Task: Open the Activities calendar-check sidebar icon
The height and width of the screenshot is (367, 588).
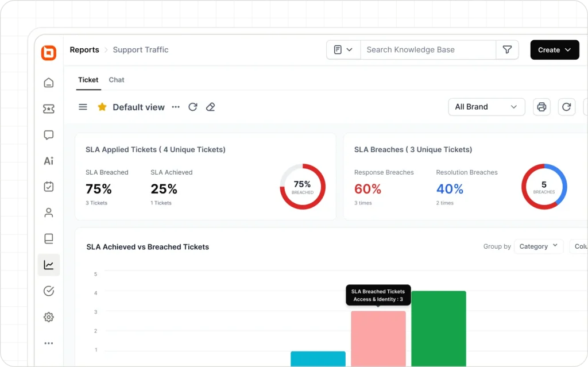Action: point(49,187)
